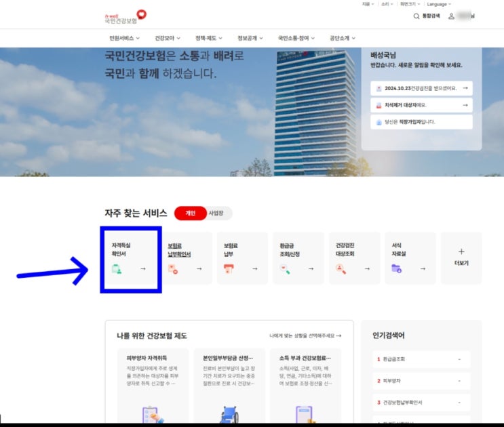This screenshot has width=504, height=427.
Task: Click the arrow on 보험료 납부 card
Action: [255, 268]
